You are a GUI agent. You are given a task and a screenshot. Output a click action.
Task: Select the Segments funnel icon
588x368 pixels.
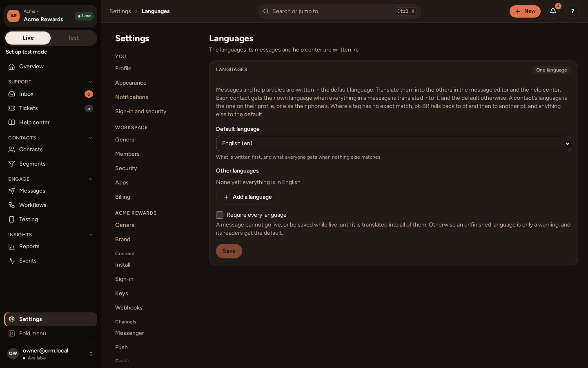click(12, 164)
